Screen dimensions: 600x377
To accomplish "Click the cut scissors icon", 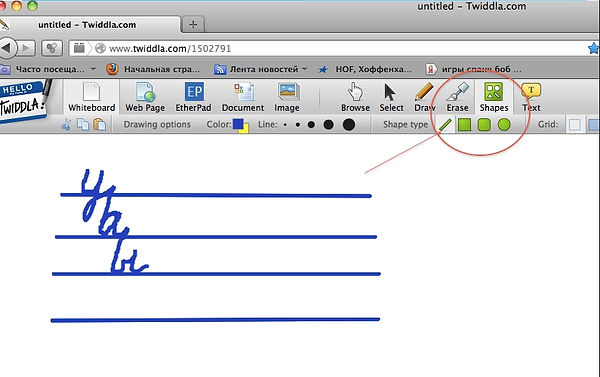I will coord(66,125).
